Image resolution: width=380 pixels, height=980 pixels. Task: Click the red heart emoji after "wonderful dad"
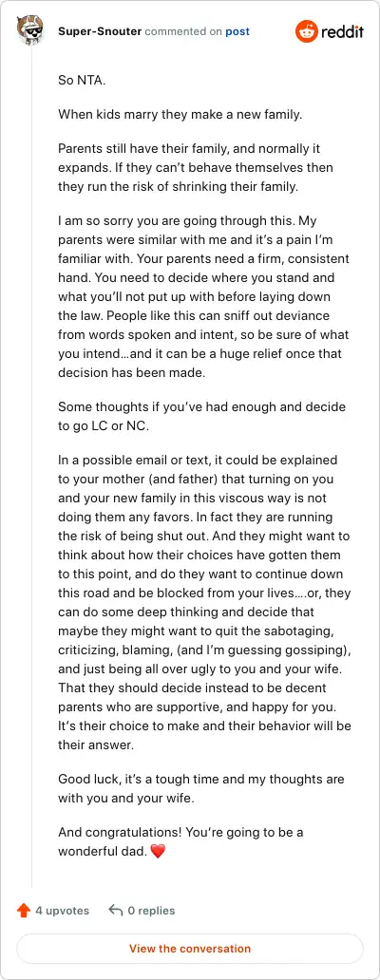point(158,851)
